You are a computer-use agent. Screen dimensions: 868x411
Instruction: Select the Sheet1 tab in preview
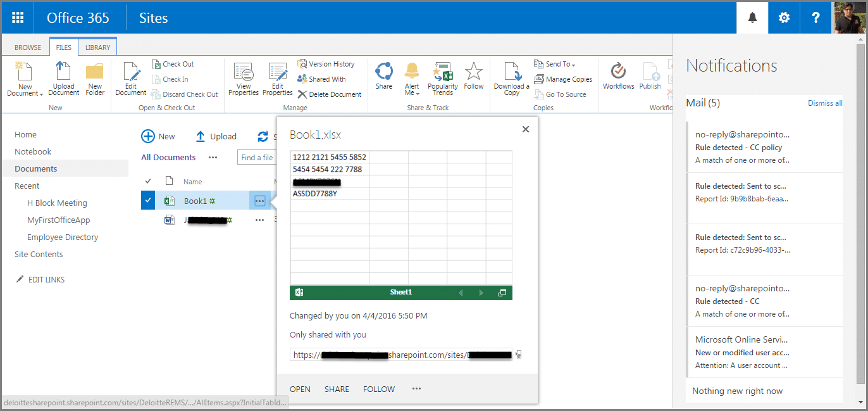[401, 293]
